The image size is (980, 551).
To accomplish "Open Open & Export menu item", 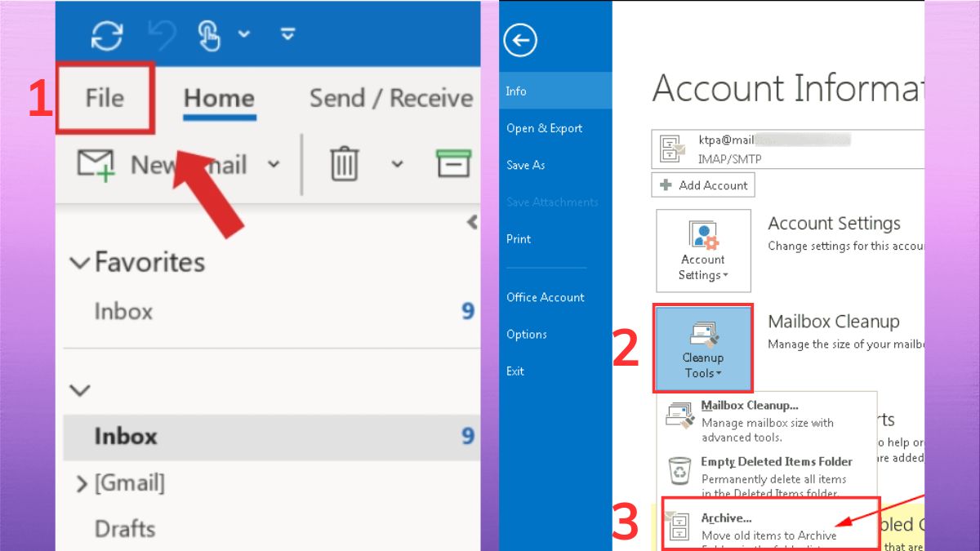I will [x=544, y=128].
